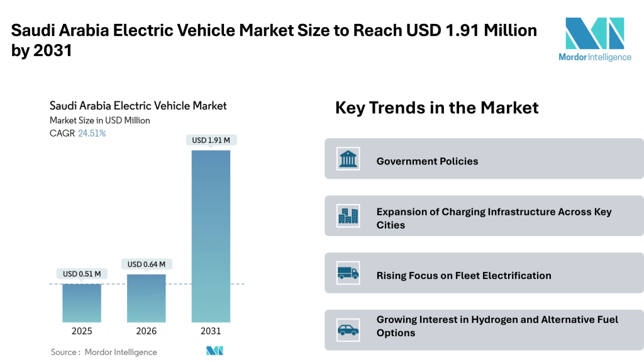Click the car icon
The width and height of the screenshot is (644, 362).
pyautogui.click(x=348, y=329)
